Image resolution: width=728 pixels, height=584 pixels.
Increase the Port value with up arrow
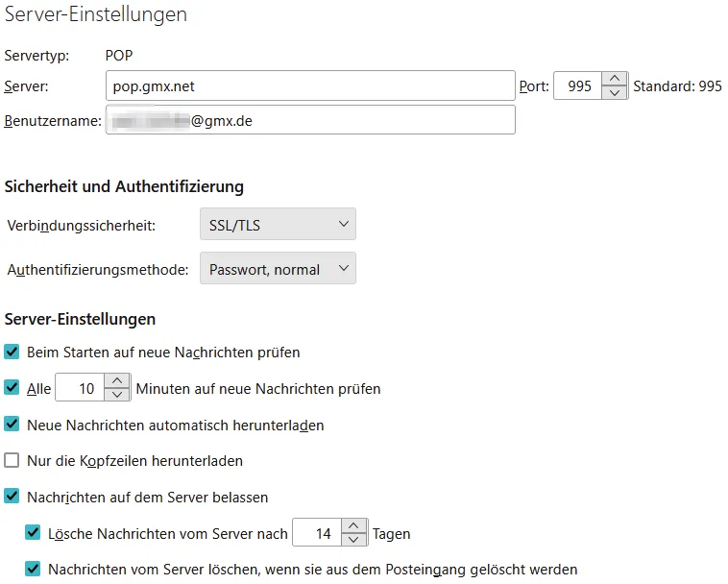pyautogui.click(x=615, y=79)
